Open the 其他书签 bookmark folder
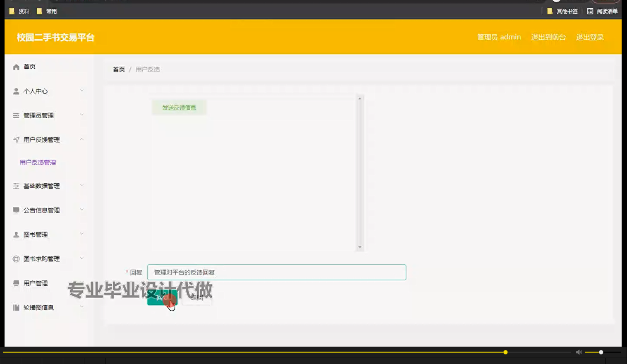Image resolution: width=627 pixels, height=364 pixels. pyautogui.click(x=562, y=11)
